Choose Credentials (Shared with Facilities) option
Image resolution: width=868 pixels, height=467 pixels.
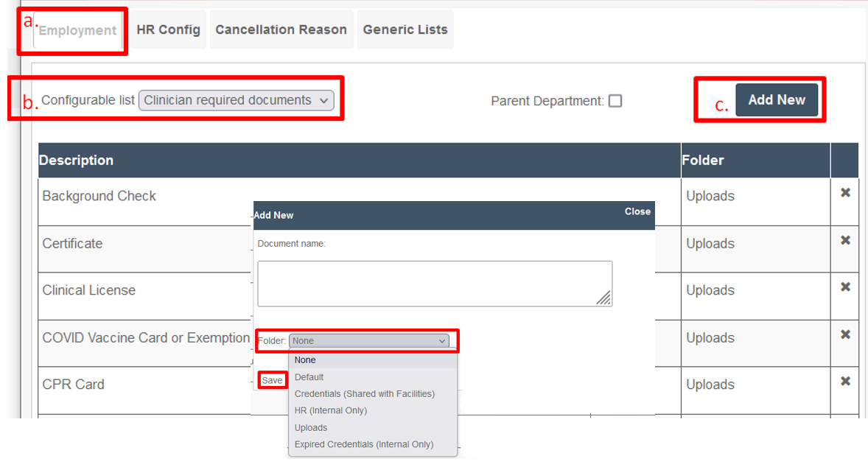coord(364,394)
